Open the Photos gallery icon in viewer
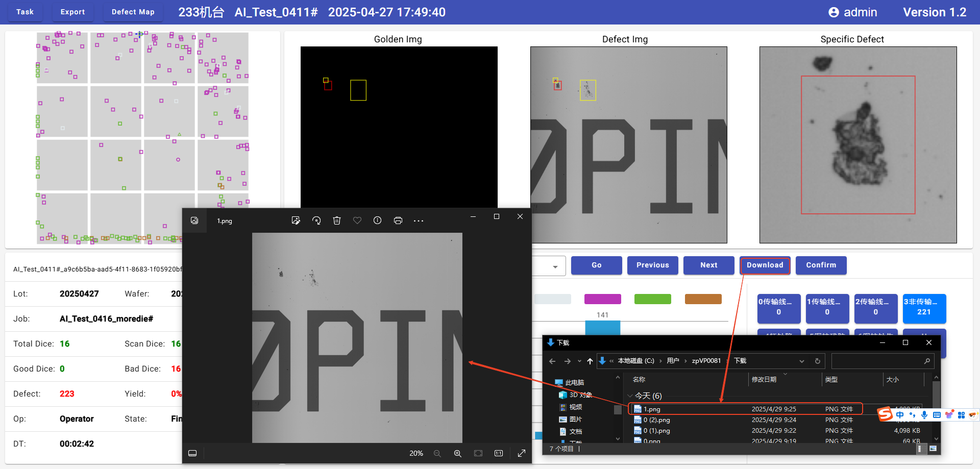The width and height of the screenshot is (980, 469). [x=194, y=220]
